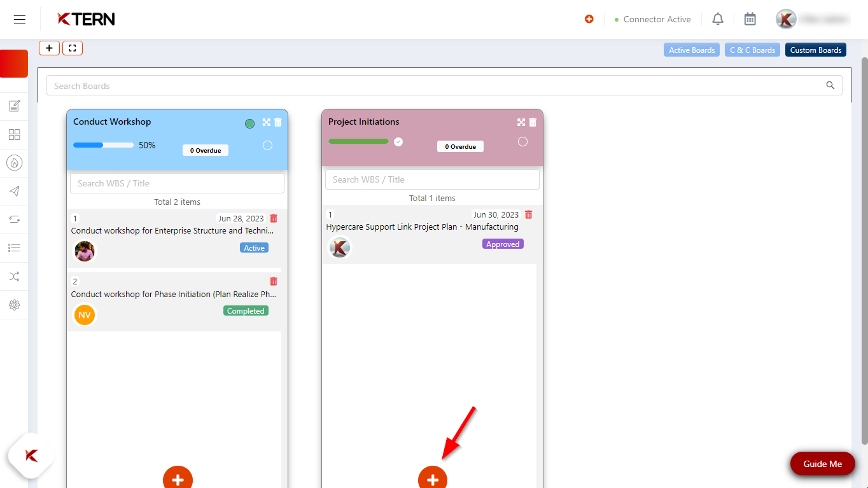Screen dimensions: 868x488
Task: Expand the Conduct Workshop board to fullscreen
Action: coord(266,122)
